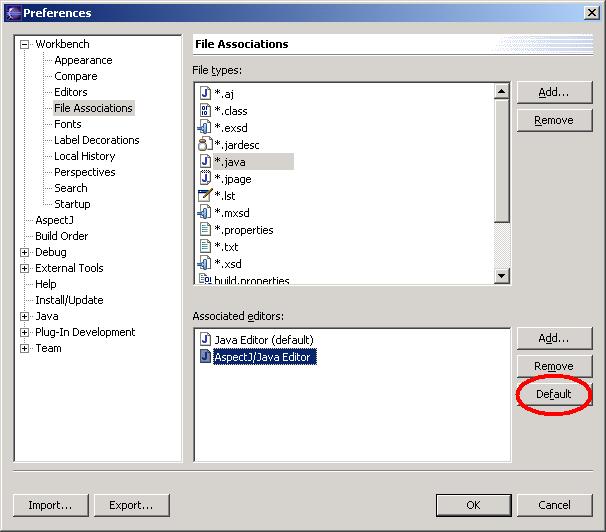Click the file types scrollbar up arrow
The width and height of the screenshot is (606, 532).
tap(502, 91)
